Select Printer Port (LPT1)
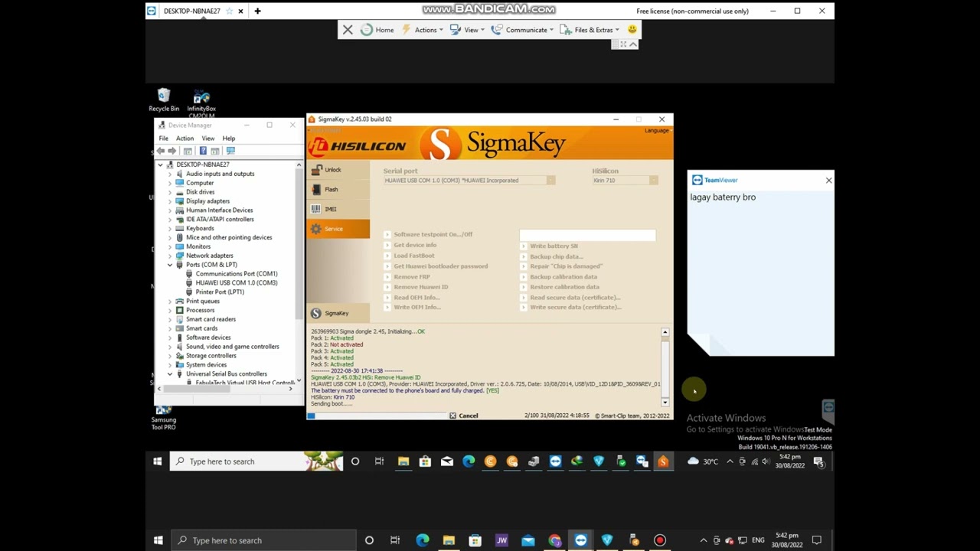The image size is (980, 551). click(219, 292)
